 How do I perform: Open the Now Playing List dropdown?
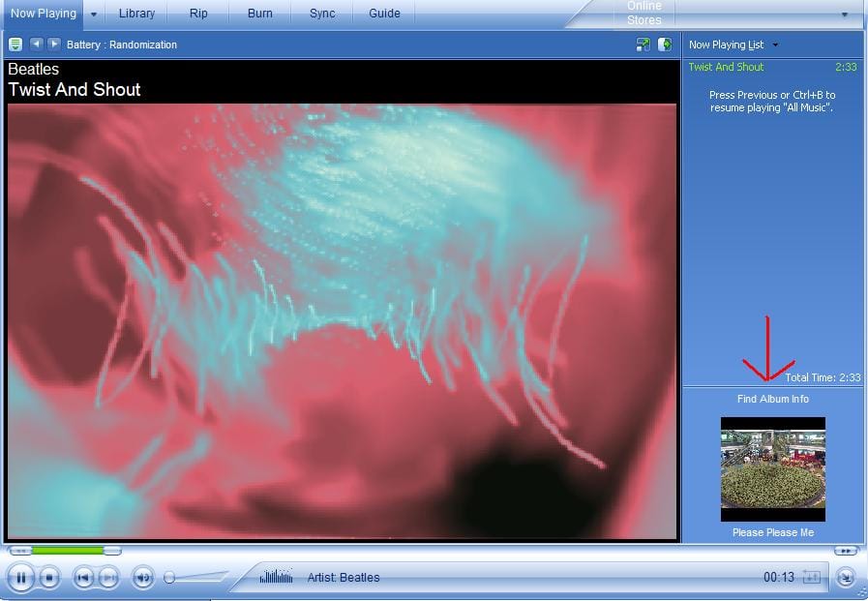733,45
